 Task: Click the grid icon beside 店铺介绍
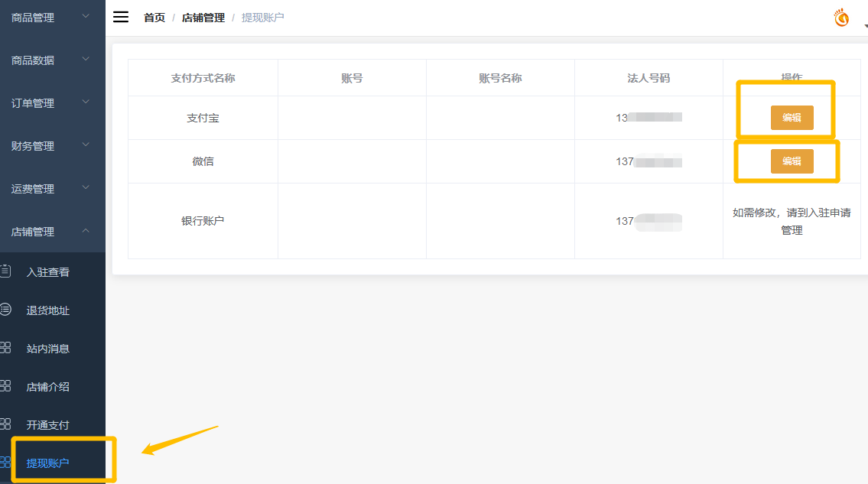pyautogui.click(x=5, y=386)
